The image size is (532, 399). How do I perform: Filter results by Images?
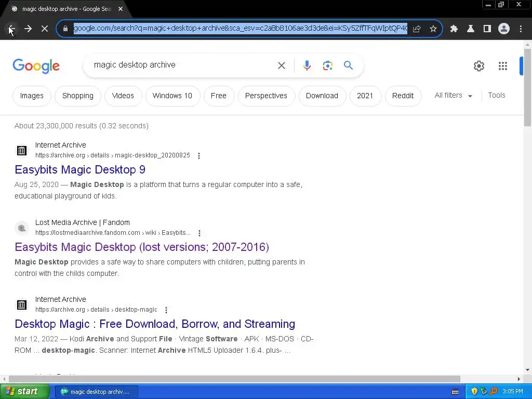[32, 96]
